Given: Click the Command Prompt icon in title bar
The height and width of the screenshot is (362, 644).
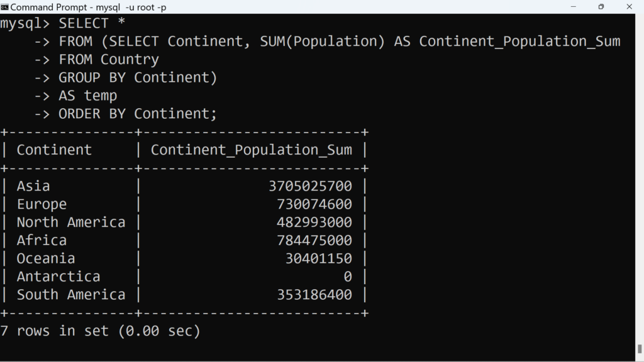Looking at the screenshot, I should (x=4, y=7).
